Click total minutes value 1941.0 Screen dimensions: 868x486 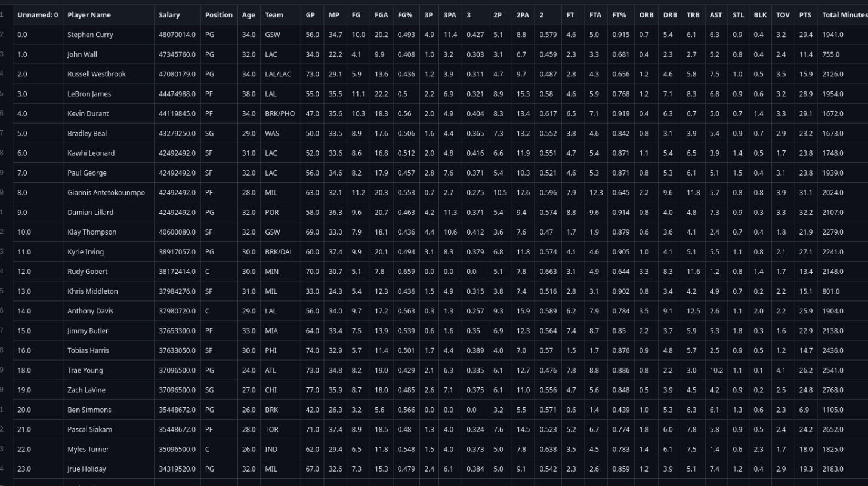(x=842, y=35)
